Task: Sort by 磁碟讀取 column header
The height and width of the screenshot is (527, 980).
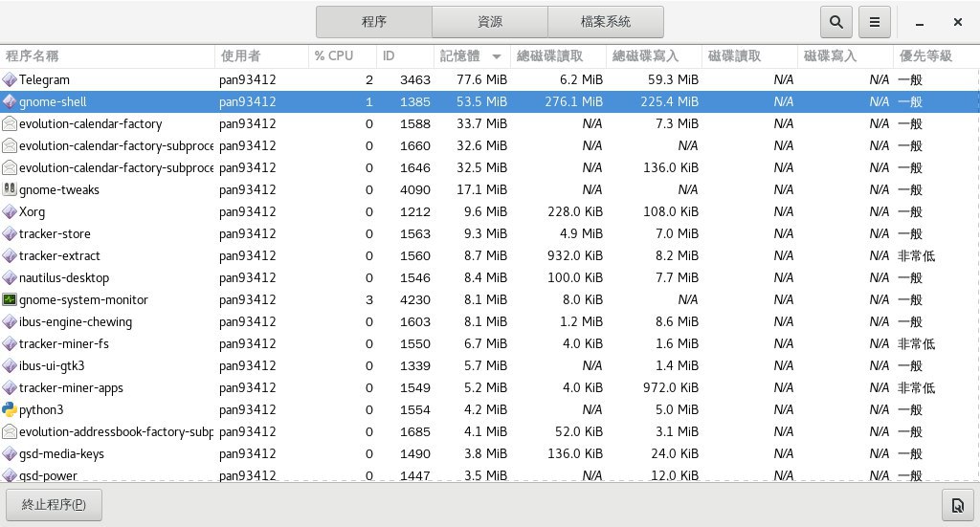Action: point(749,56)
